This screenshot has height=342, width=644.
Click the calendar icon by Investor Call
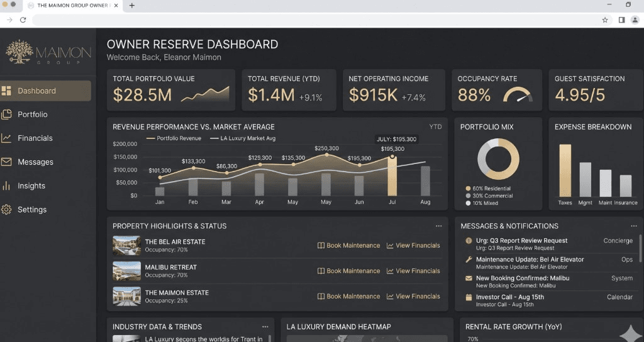coord(469,297)
